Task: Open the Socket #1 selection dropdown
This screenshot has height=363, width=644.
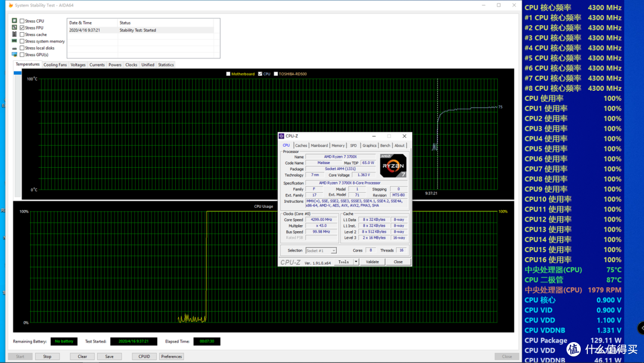Action: tap(321, 250)
